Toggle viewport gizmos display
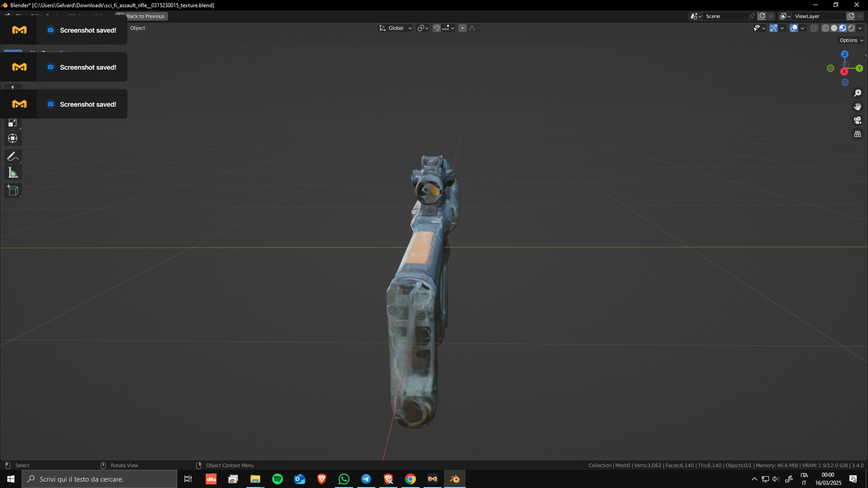The image size is (868, 488). click(x=774, y=28)
